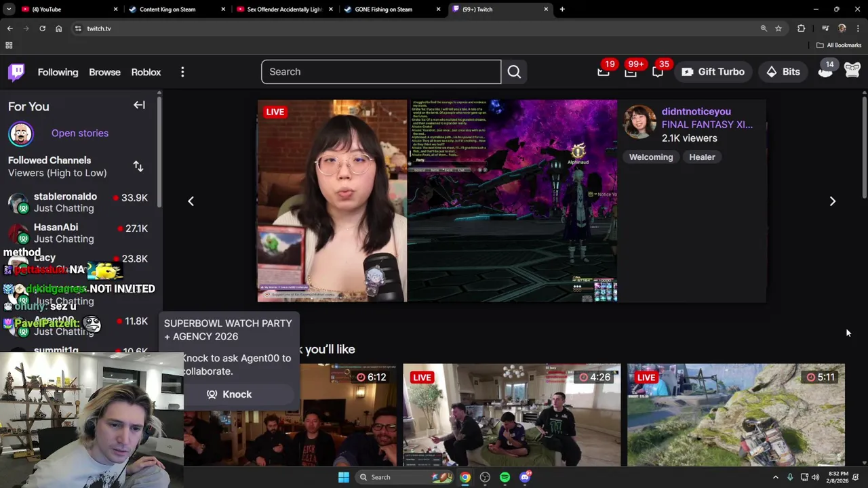868x488 pixels.
Task: Open the stories avatar icon
Action: [21, 134]
